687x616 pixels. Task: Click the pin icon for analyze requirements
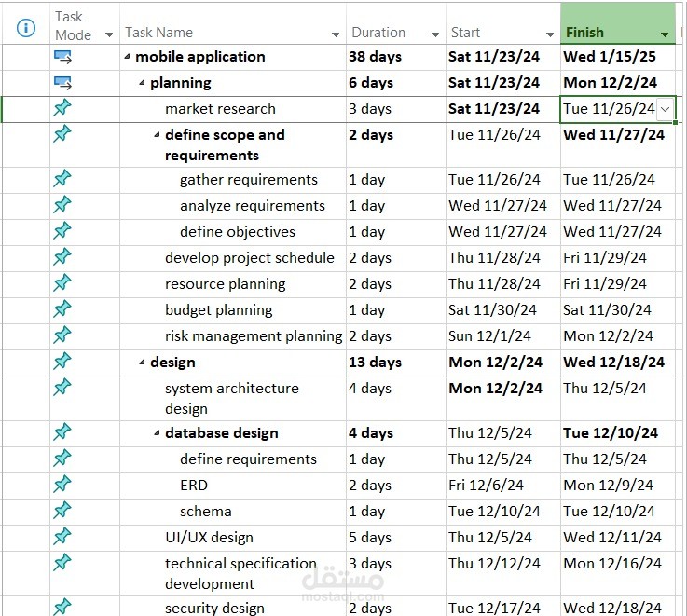click(x=62, y=205)
